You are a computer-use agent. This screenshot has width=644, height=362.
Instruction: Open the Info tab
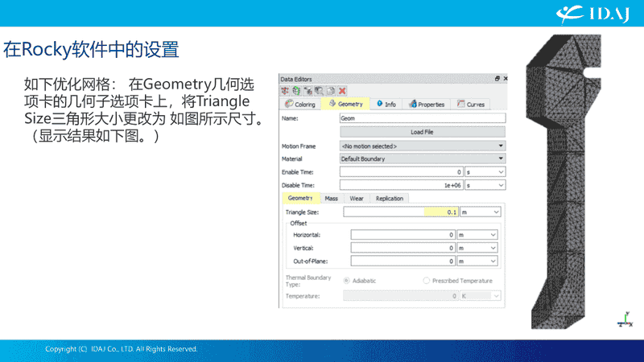(x=386, y=105)
